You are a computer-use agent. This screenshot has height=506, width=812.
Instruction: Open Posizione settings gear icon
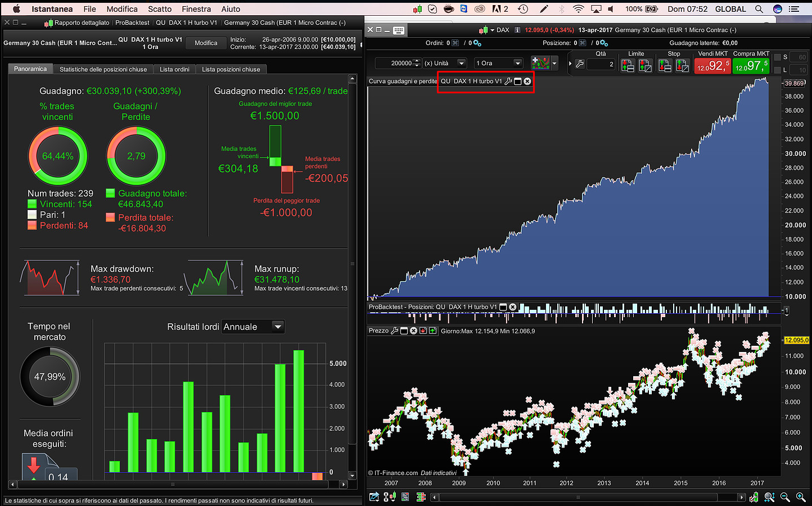coord(603,43)
